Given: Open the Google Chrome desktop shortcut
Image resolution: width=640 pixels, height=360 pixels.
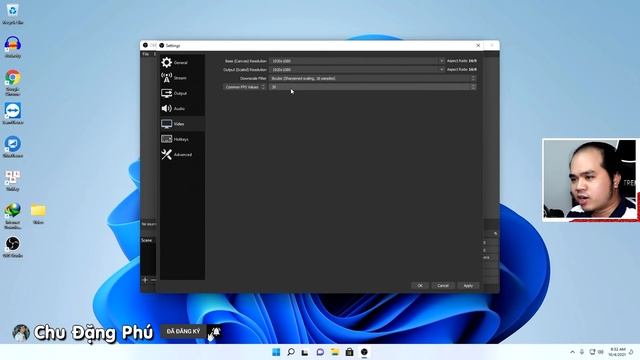Looking at the screenshot, I should (13, 82).
